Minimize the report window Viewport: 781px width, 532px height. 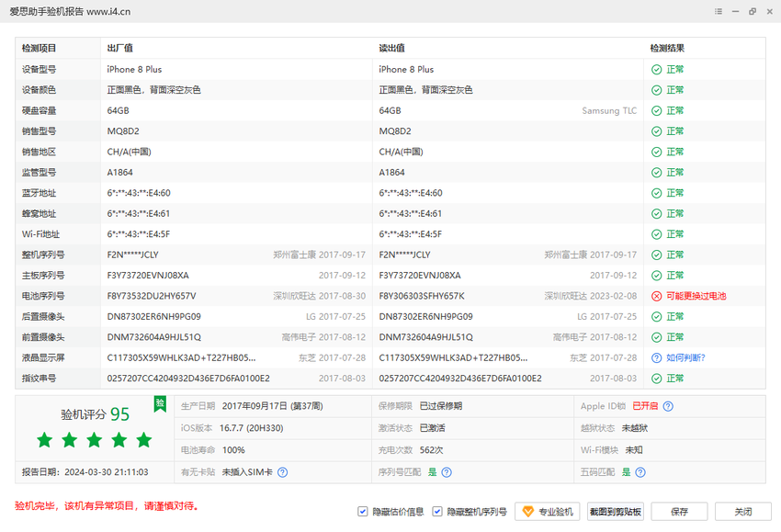[x=735, y=11]
